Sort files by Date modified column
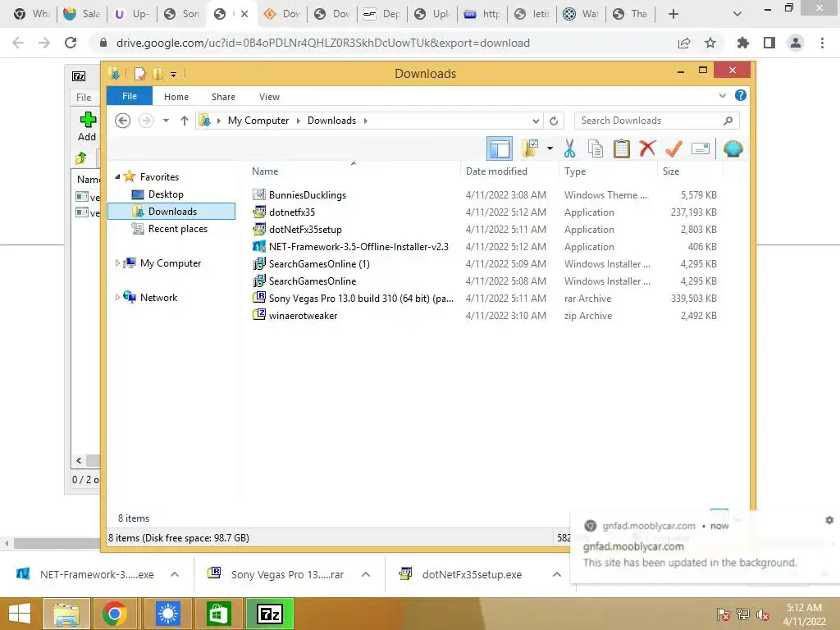Screen dimensions: 840x630 [496, 171]
